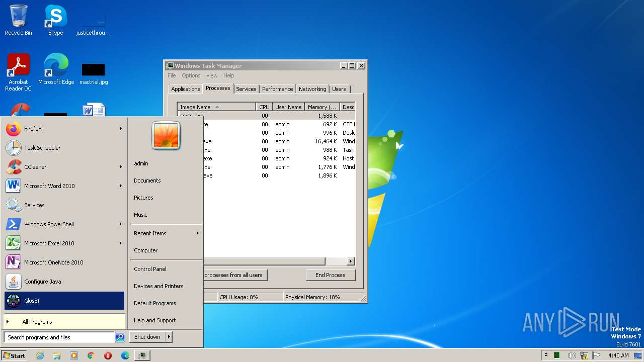
Task: Launch Task Scheduler from Start menu
Action: tap(64, 148)
